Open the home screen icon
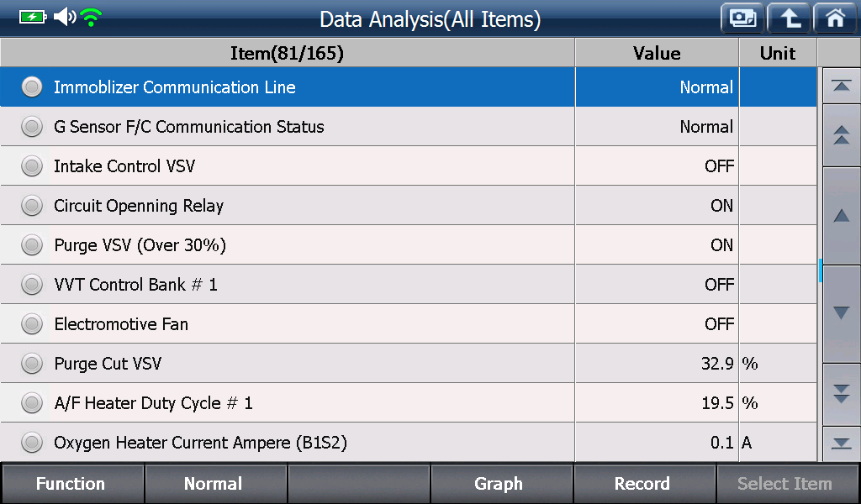 click(x=835, y=18)
